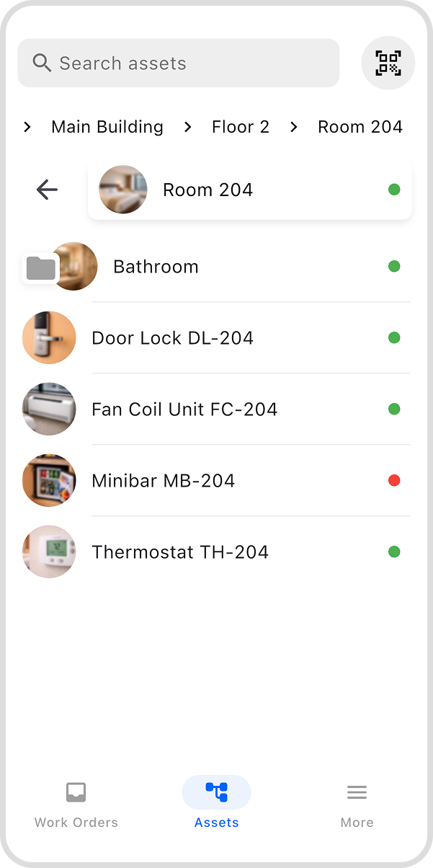Focus the Search assets field

187,63
